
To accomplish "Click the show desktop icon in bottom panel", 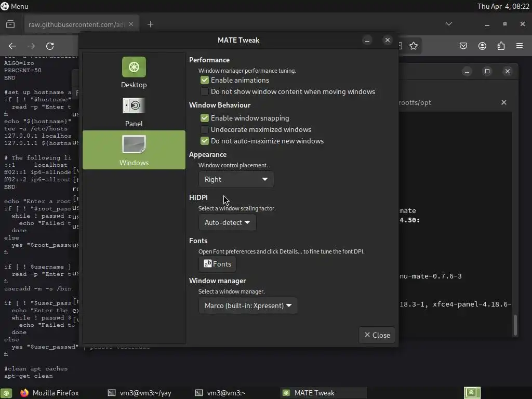I will [x=6, y=393].
